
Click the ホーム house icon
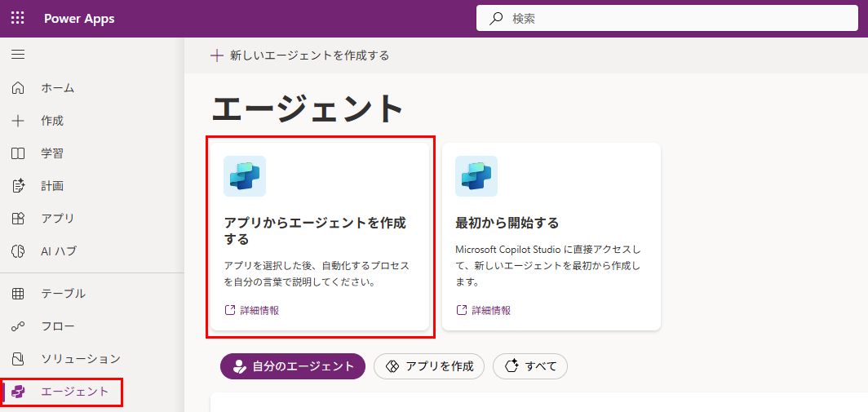pos(18,88)
